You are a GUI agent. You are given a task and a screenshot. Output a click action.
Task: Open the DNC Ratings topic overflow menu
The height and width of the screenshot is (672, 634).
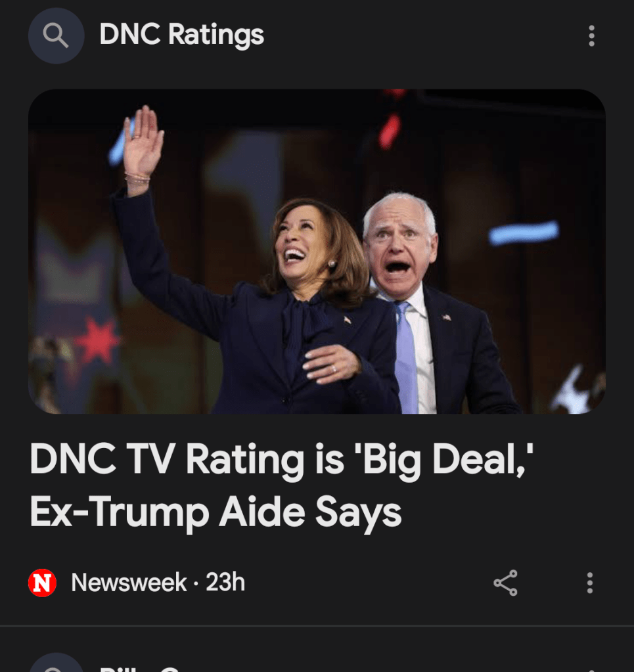click(x=591, y=35)
